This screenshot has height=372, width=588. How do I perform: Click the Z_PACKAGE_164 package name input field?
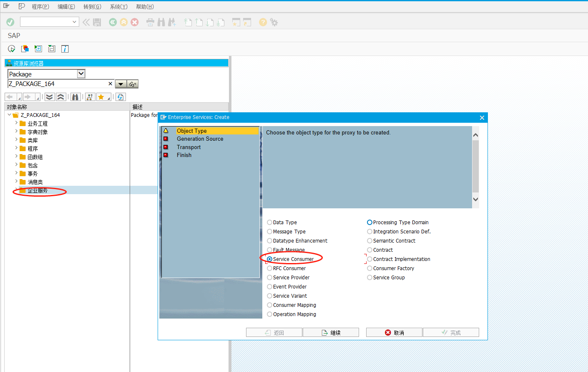[x=61, y=84]
